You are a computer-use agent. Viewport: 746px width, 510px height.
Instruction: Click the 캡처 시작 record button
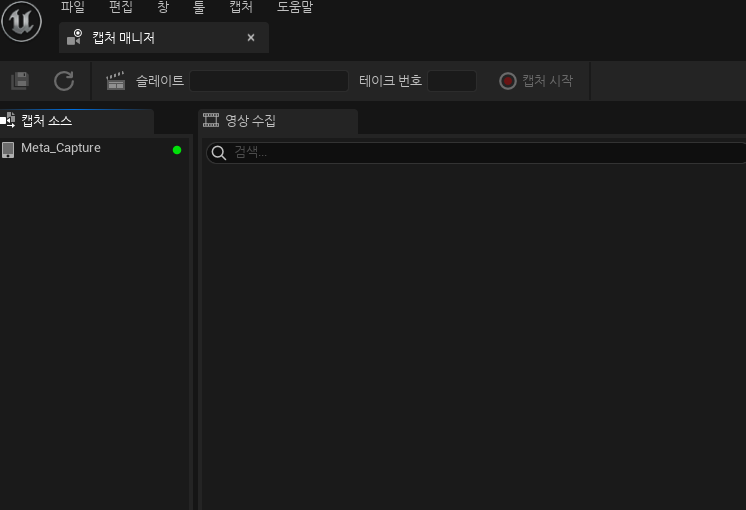click(x=536, y=81)
